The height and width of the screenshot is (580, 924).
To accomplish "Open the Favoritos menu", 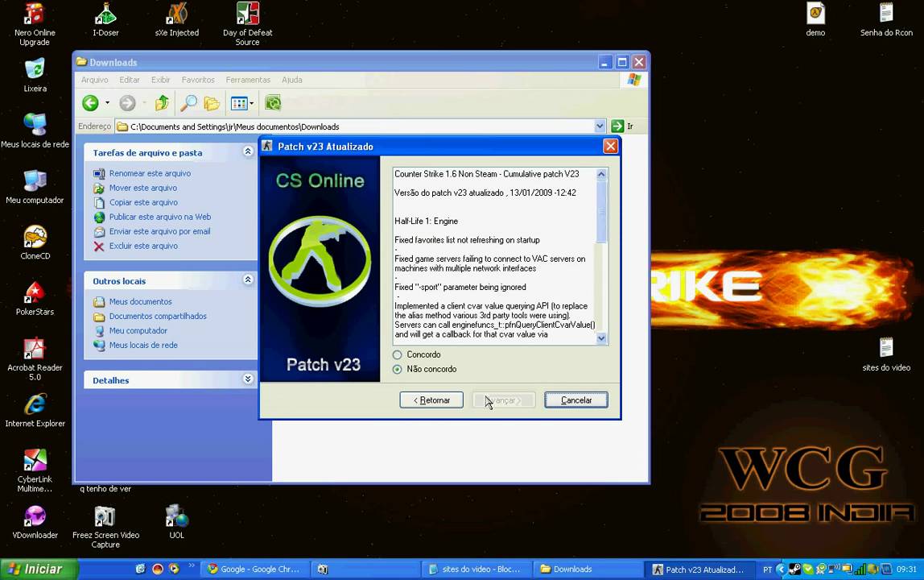I will [198, 80].
